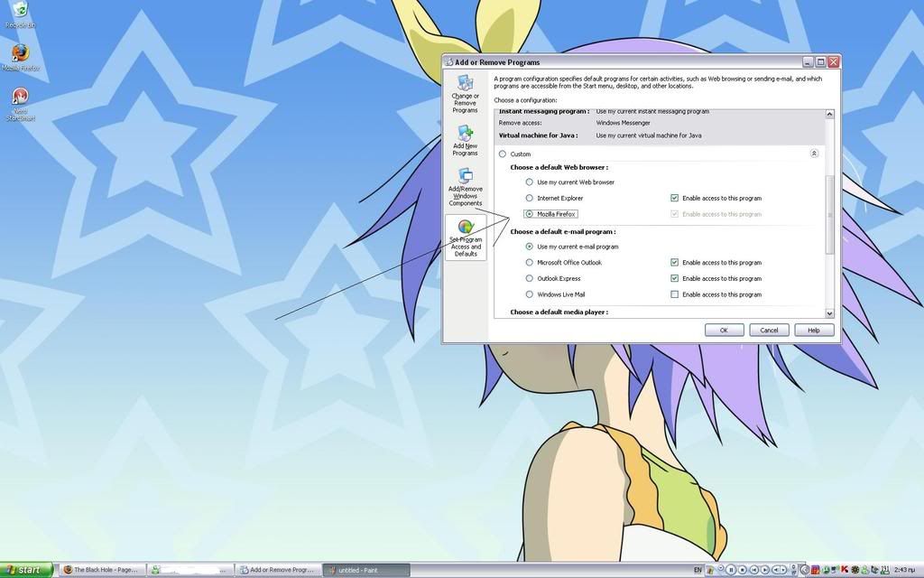Click the OK button
The width and height of the screenshot is (924, 578).
tap(724, 331)
